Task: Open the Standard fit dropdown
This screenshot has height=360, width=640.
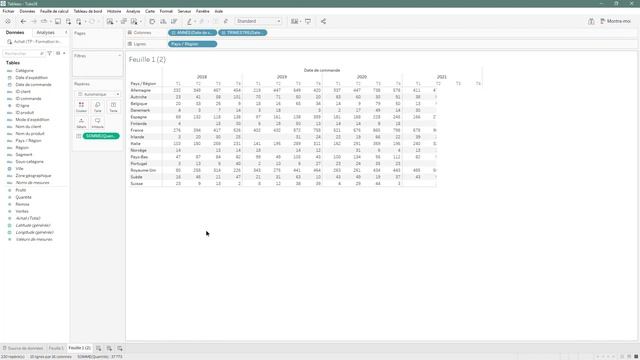Action: [x=259, y=21]
